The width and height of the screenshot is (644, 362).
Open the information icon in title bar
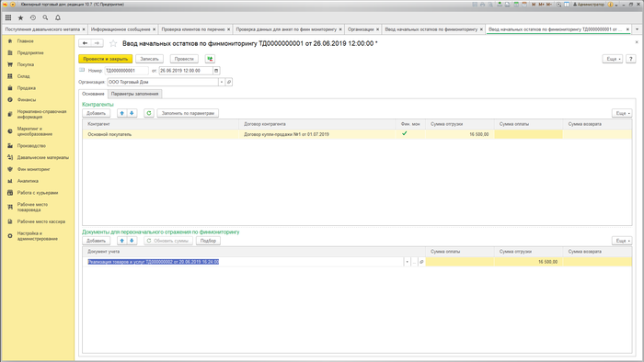(x=610, y=5)
